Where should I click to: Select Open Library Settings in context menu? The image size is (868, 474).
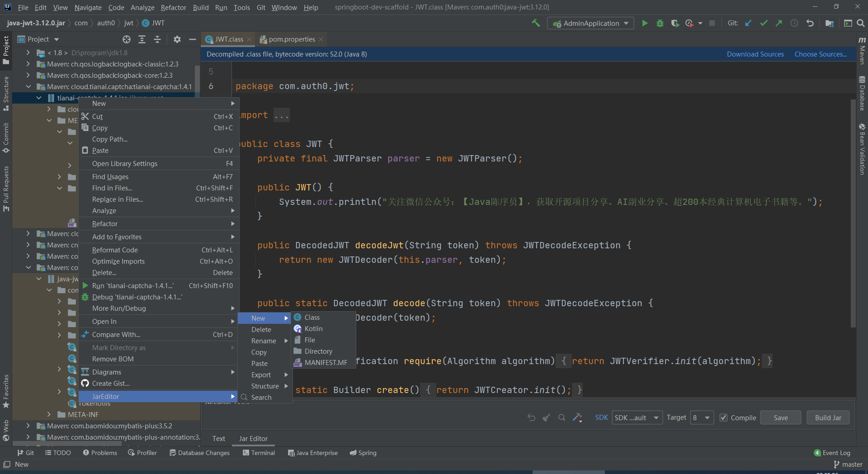coord(125,164)
